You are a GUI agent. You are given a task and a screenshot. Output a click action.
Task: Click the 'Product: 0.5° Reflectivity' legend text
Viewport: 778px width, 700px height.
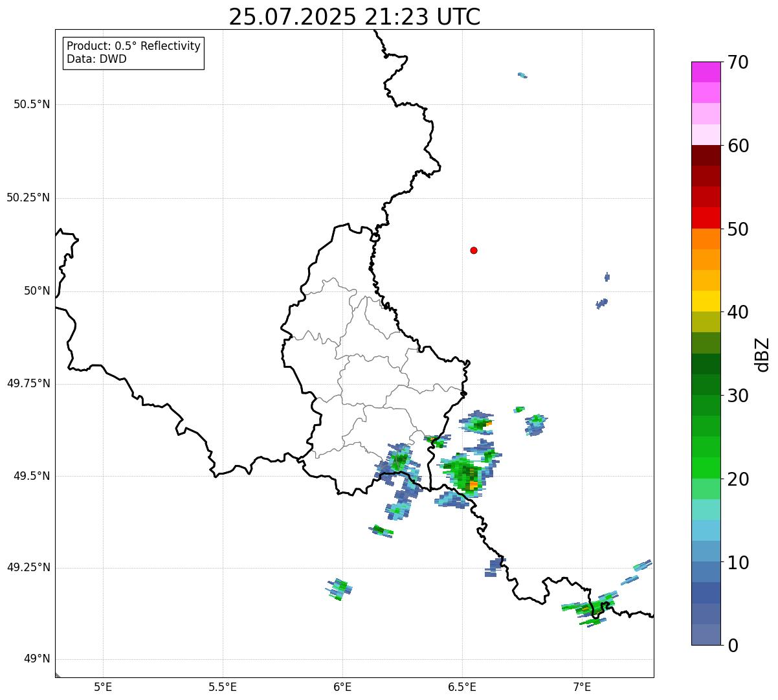click(133, 46)
